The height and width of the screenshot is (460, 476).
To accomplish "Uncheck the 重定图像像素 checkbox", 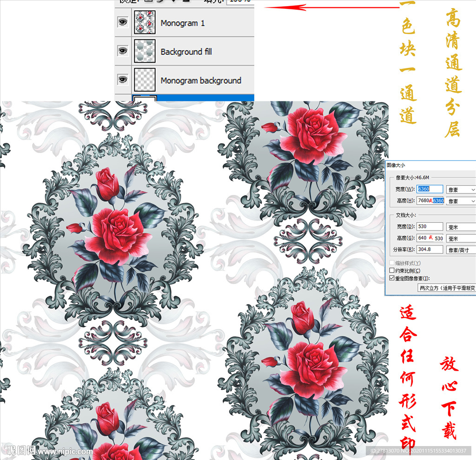I will coord(392,278).
